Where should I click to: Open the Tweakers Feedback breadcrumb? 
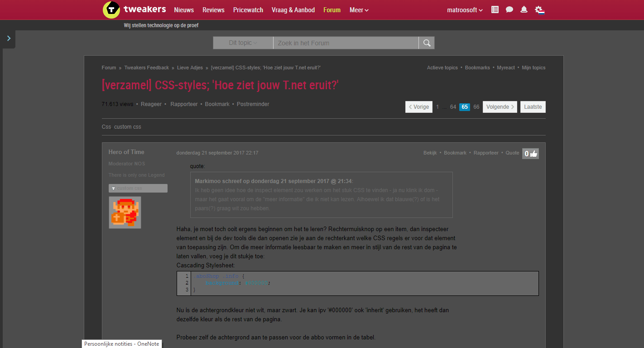click(x=147, y=68)
